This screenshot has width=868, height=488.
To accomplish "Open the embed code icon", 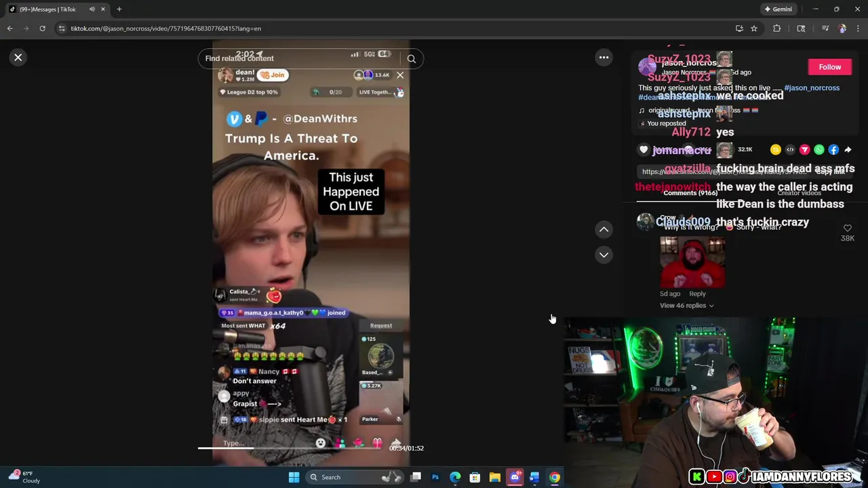I will click(x=790, y=150).
